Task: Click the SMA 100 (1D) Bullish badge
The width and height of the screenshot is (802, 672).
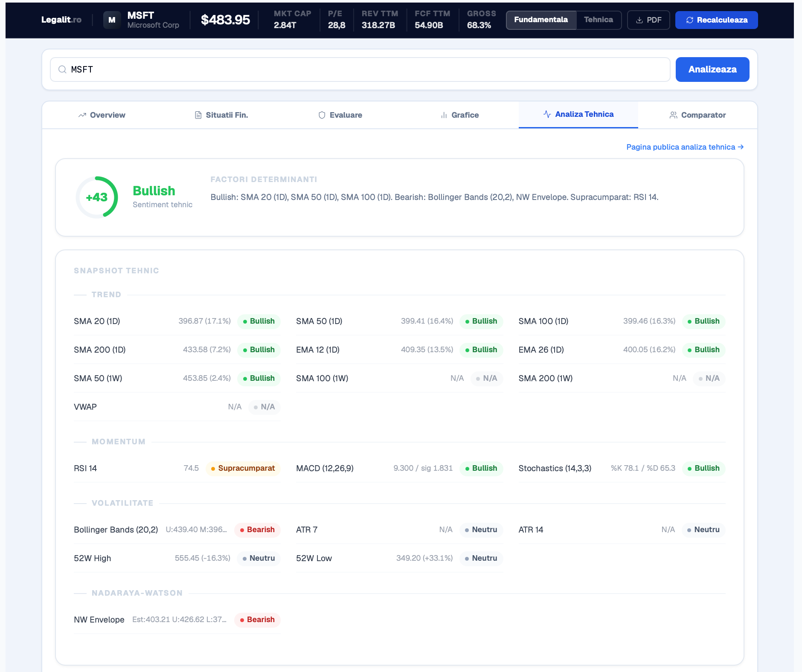Action: 703,321
